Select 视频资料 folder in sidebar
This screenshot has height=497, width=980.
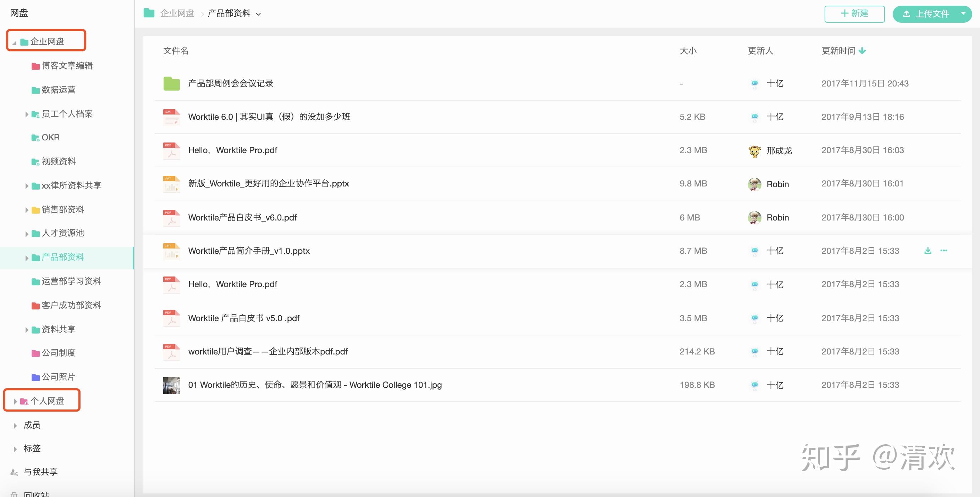59,162
